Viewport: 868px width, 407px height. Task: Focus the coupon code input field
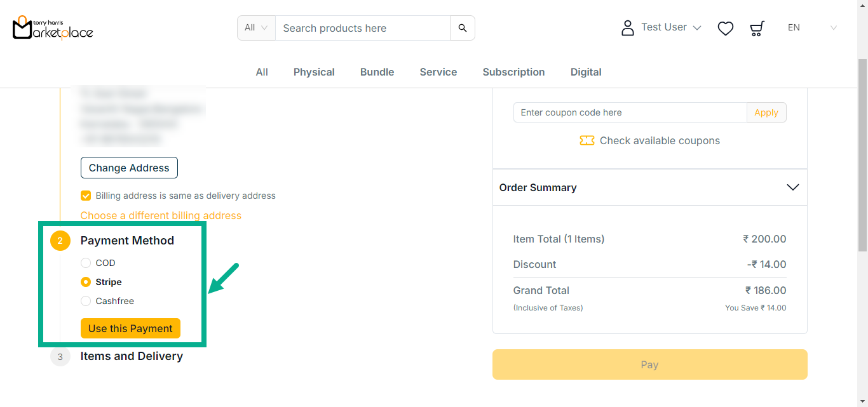629,112
